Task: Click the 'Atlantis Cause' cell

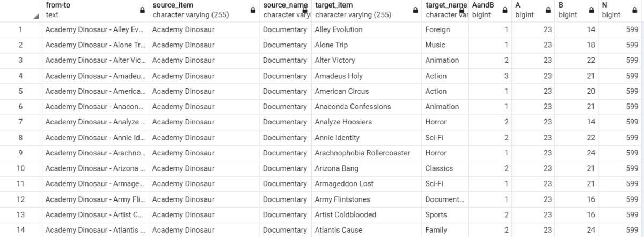Action: 367,230
